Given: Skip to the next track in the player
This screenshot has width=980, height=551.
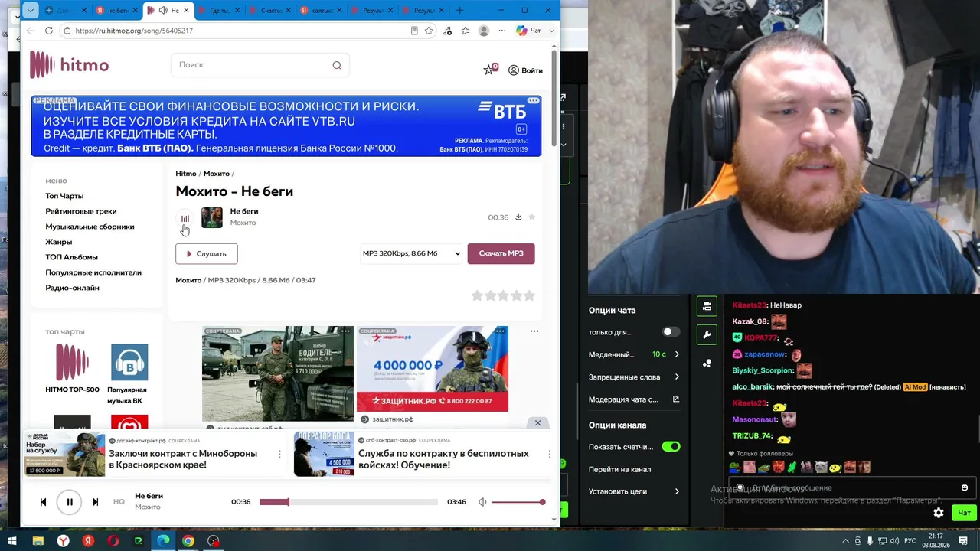Looking at the screenshot, I should click(95, 502).
